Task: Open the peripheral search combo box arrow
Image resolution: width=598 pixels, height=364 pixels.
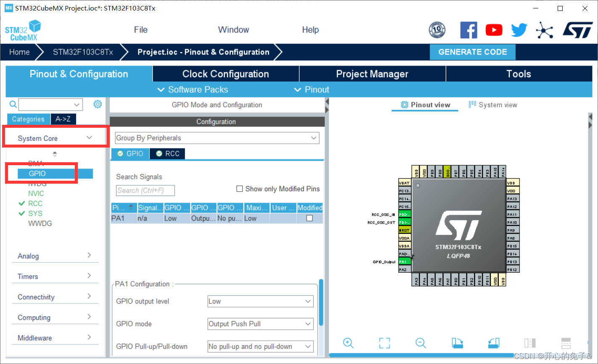Action: tap(77, 104)
